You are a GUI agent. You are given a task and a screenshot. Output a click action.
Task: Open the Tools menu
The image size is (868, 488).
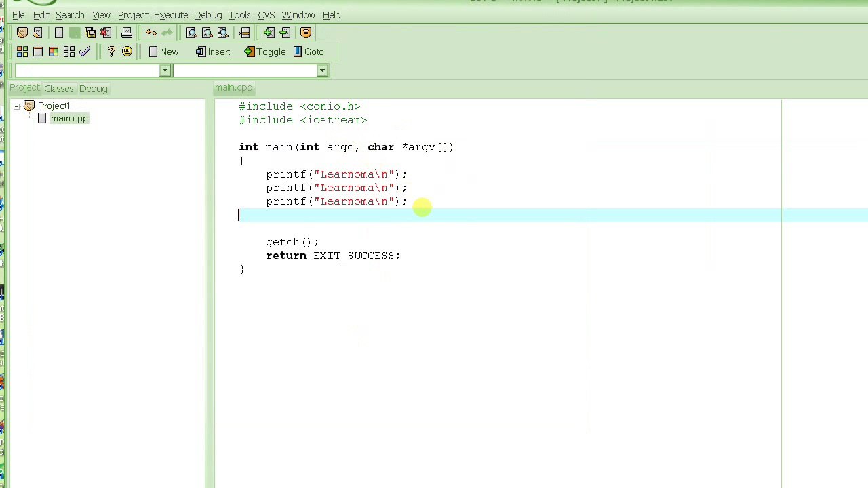(239, 15)
